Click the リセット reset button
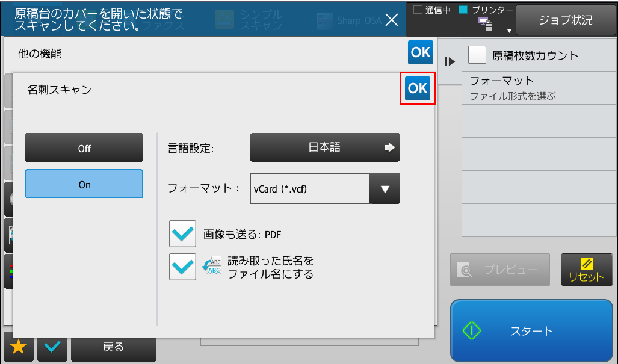Viewport: 618px width, 364px height. [x=587, y=270]
